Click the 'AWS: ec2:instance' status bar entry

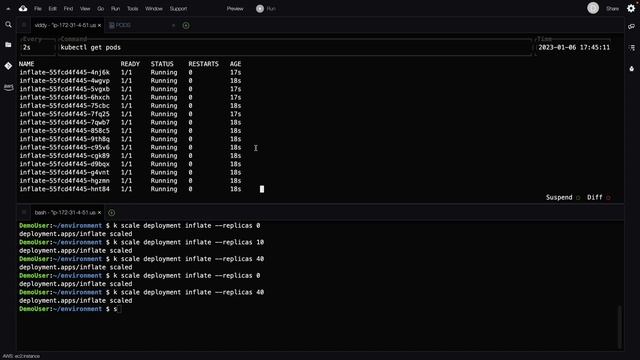tap(21, 356)
